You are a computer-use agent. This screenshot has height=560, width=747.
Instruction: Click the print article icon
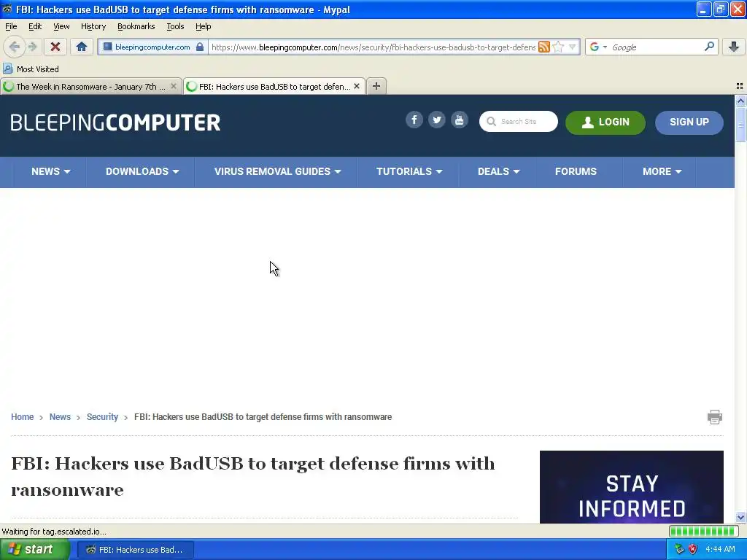(x=715, y=416)
